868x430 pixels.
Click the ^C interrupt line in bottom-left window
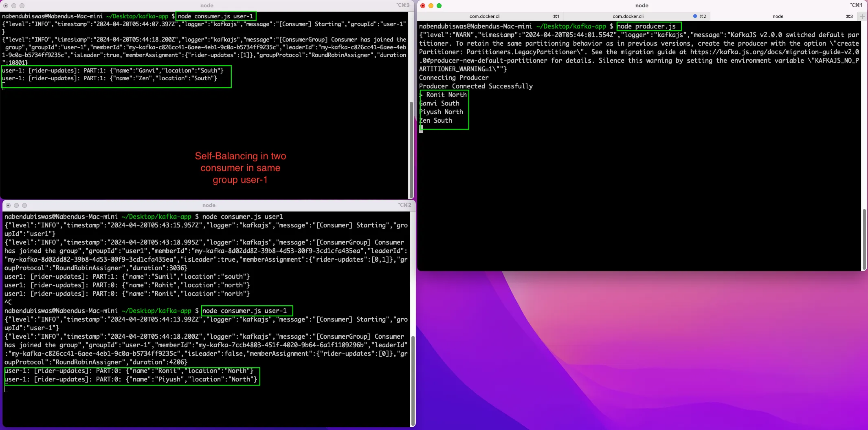pyautogui.click(x=8, y=302)
